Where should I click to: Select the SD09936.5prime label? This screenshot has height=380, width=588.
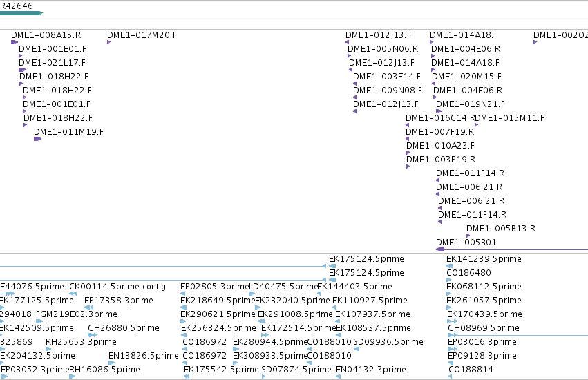[x=388, y=343]
